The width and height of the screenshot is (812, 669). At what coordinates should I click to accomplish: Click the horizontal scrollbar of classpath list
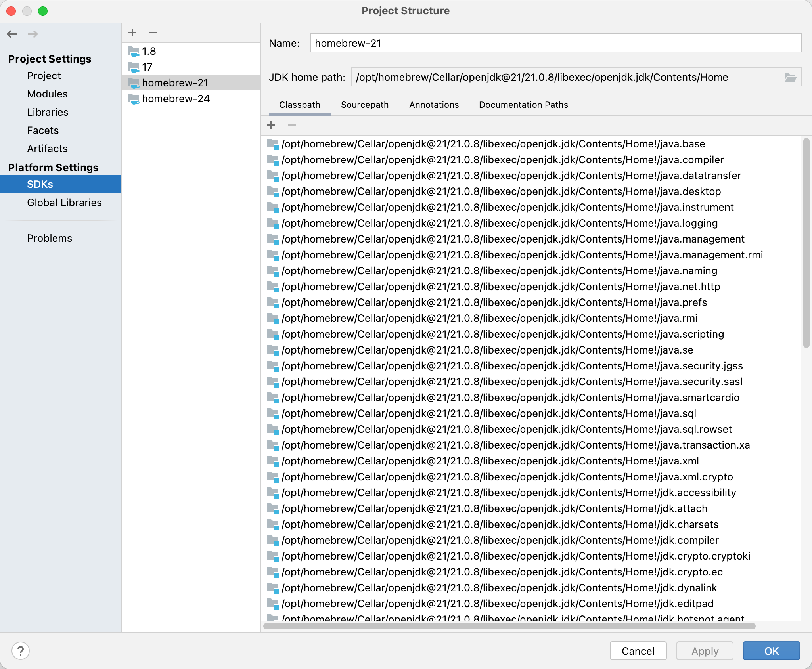coord(509,626)
